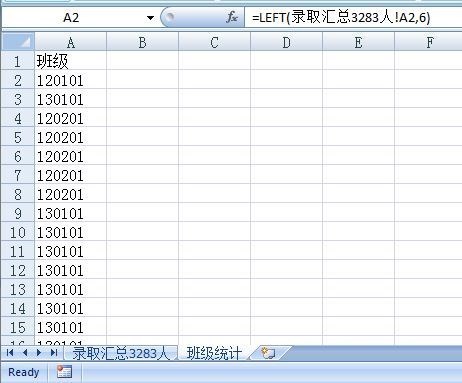This screenshot has height=383, width=462.
Task: Select row 14 header
Action: (18, 308)
